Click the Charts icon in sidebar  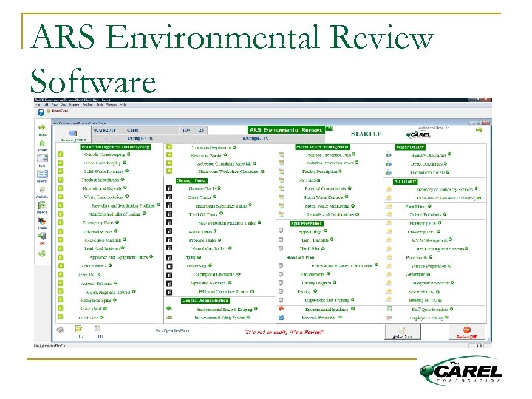41,220
